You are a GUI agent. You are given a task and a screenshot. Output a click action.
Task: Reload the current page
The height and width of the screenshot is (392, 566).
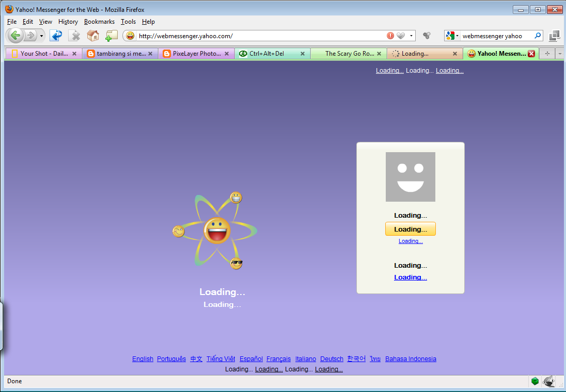[x=56, y=36]
